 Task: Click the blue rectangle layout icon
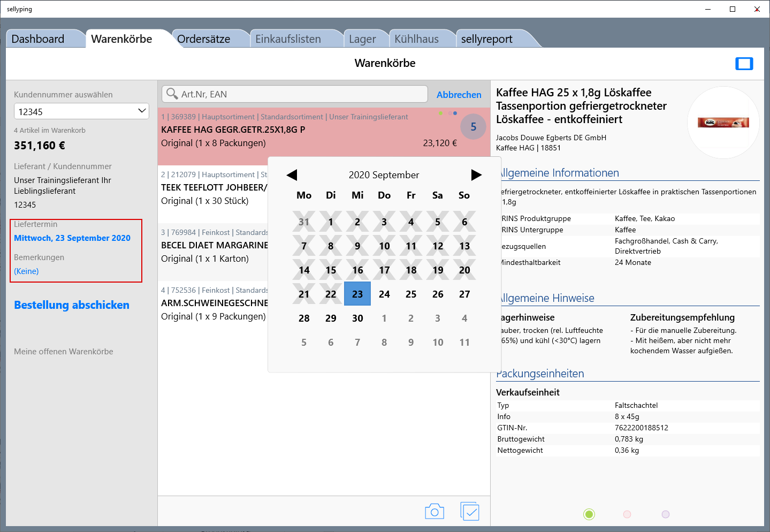[x=744, y=64]
